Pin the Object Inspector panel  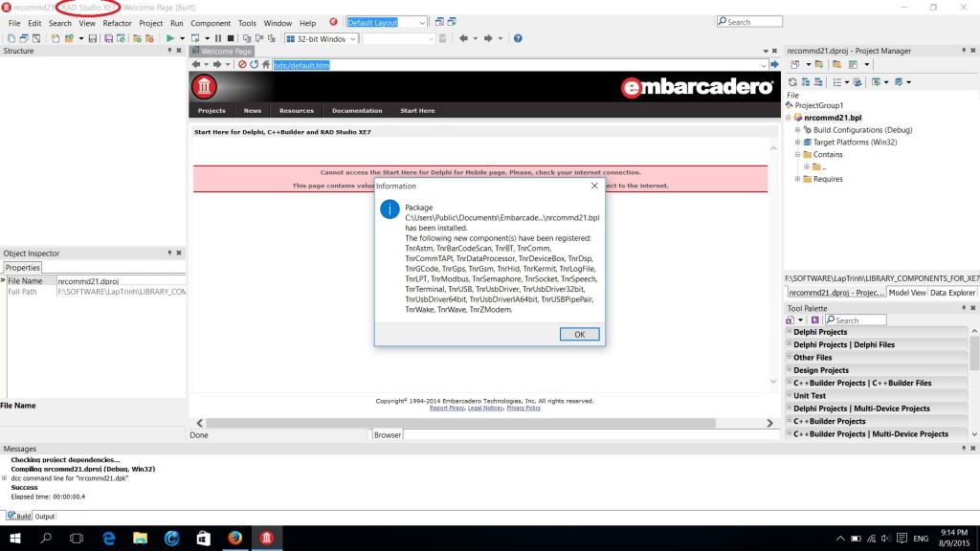coord(169,253)
